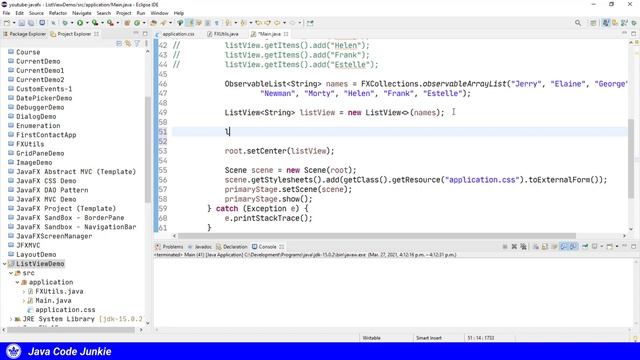Click the Pin Console icon

[x=585, y=247]
